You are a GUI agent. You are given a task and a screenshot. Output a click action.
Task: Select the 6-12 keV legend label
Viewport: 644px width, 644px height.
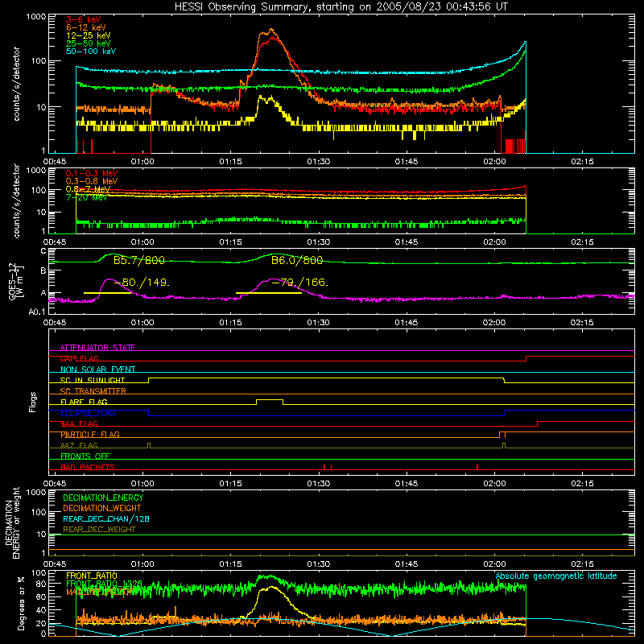(x=86, y=27)
